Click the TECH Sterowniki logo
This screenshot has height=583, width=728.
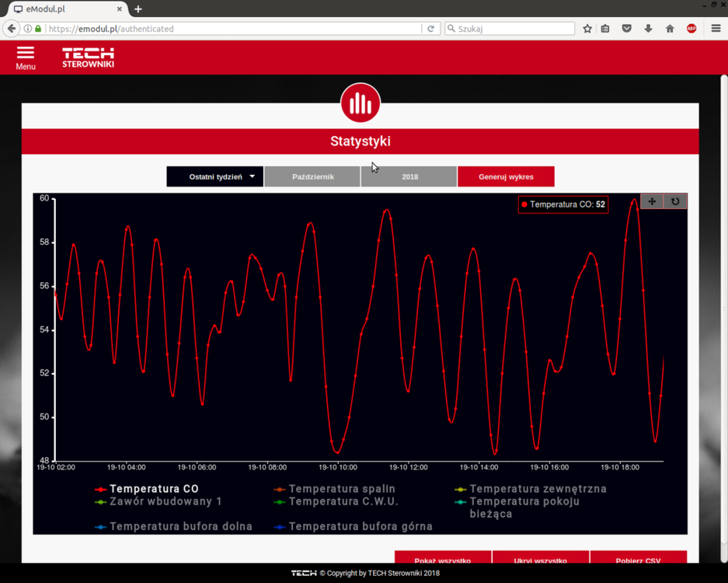pos(88,58)
